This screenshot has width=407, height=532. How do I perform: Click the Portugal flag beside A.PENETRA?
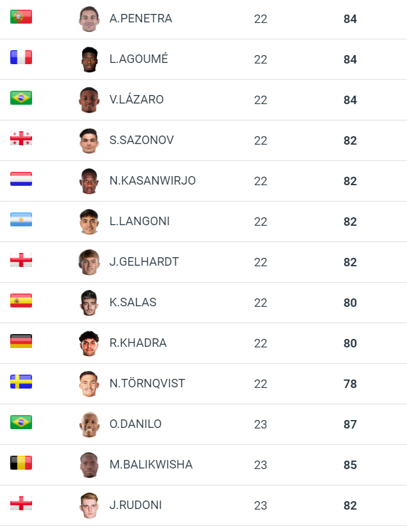point(21,17)
